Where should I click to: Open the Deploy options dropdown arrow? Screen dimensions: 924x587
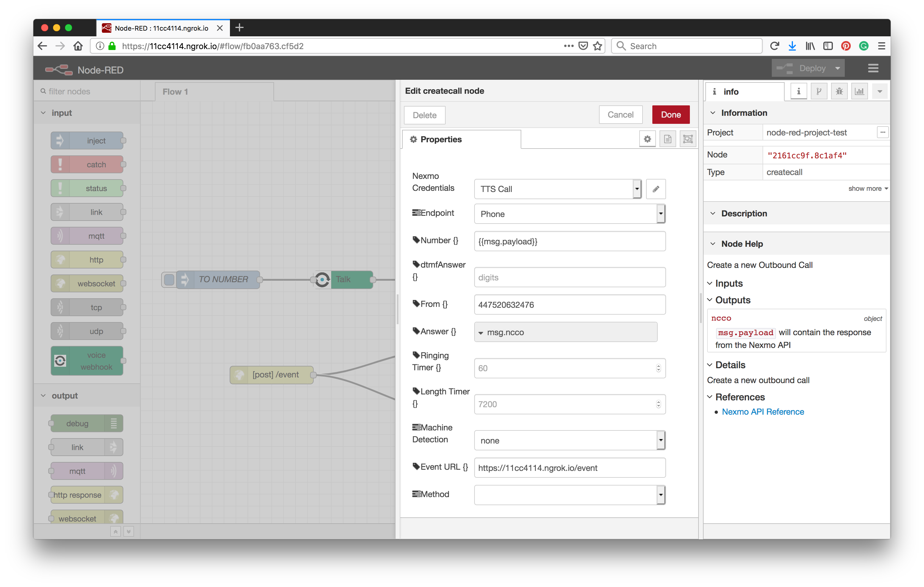(838, 68)
